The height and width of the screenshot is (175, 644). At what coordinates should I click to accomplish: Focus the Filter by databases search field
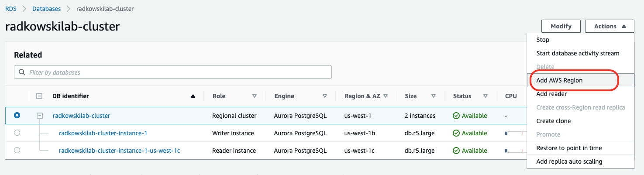coord(173,72)
